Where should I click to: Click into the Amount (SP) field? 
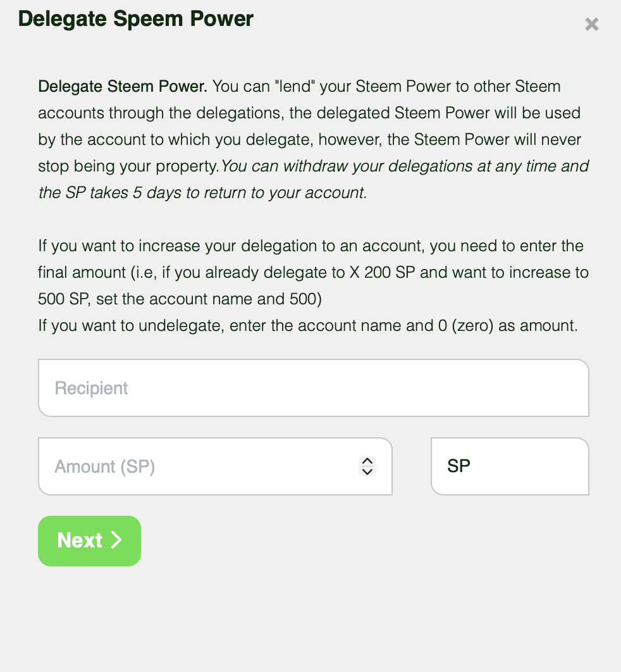(x=196, y=466)
